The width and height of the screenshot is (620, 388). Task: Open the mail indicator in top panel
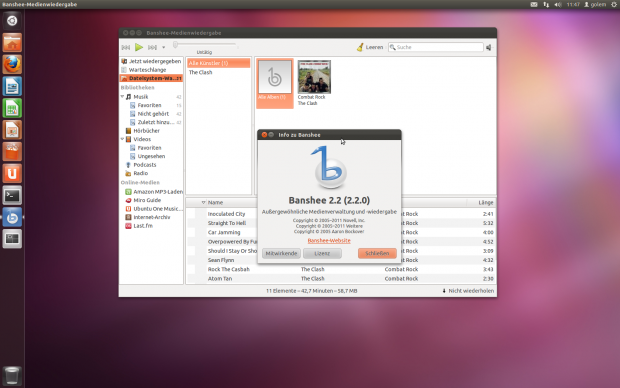pos(534,4)
